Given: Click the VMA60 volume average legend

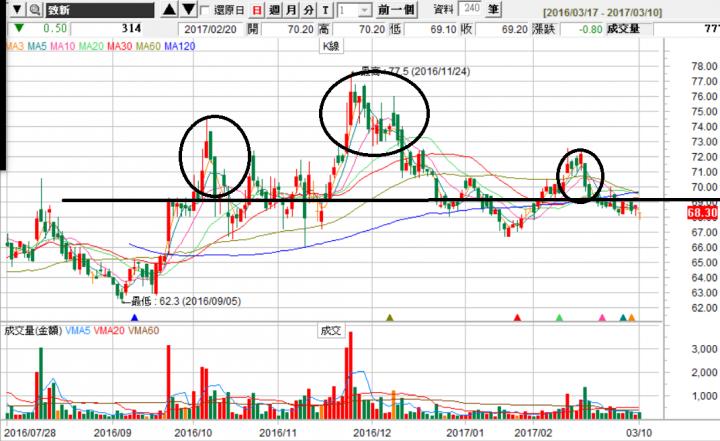Looking at the screenshot, I should [143, 331].
